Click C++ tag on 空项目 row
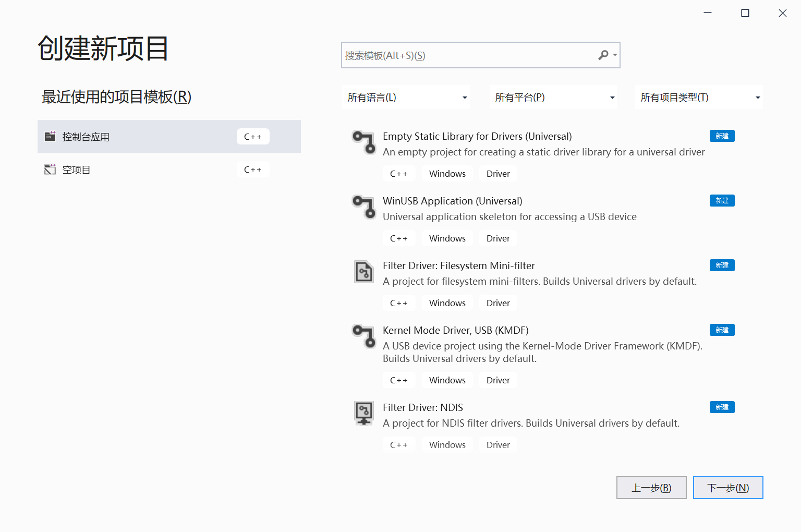The width and height of the screenshot is (801, 532). coord(253,170)
